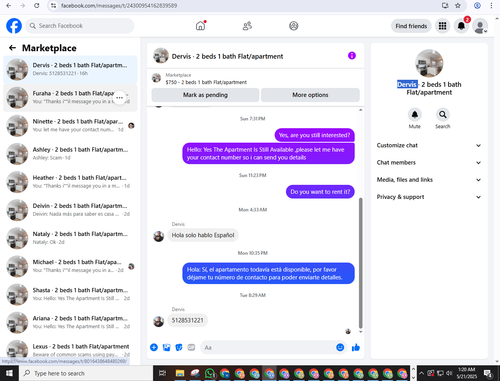Click the listing photo in the right panel
Screen dimensions: 500x381
429,63
